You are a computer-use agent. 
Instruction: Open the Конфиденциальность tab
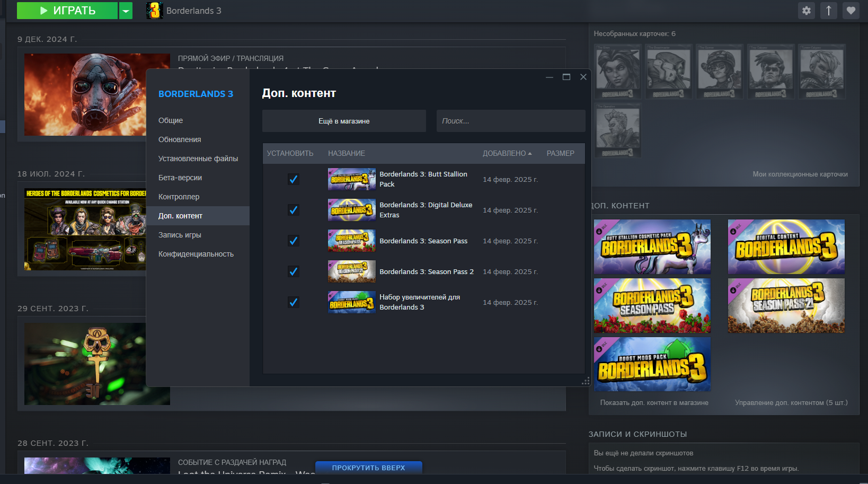coord(198,254)
